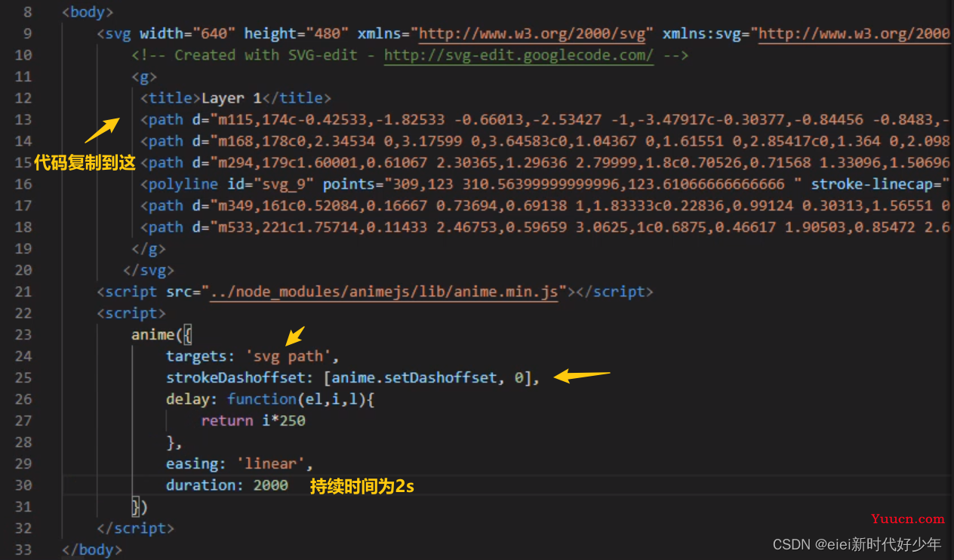The height and width of the screenshot is (560, 954).
Task: Click the opening <g> tag on line 11
Action: tap(144, 76)
